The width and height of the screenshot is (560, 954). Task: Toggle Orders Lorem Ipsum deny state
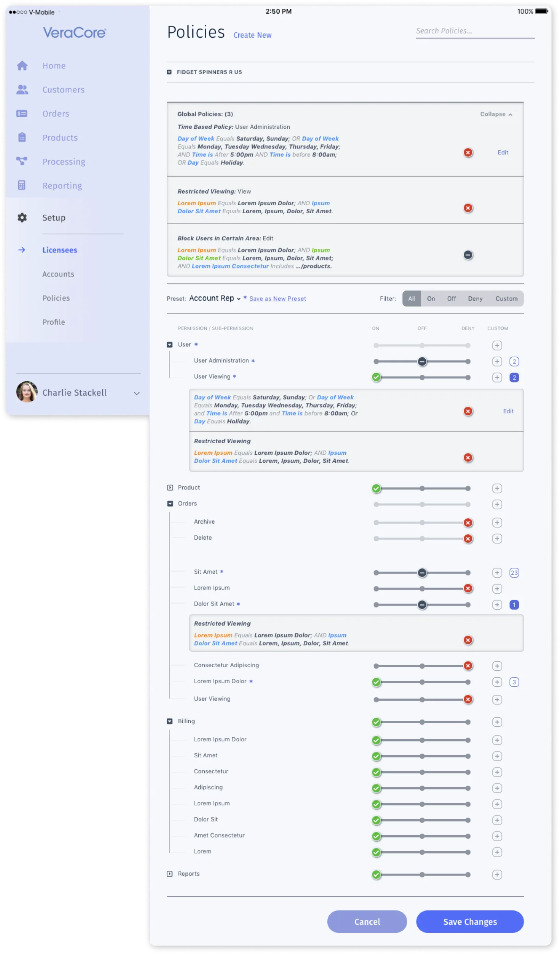(468, 588)
